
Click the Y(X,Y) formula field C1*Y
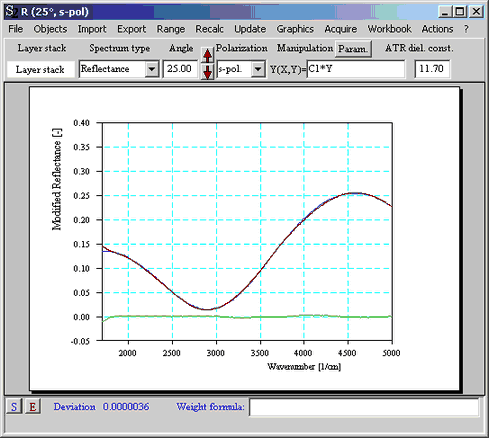coord(356,69)
